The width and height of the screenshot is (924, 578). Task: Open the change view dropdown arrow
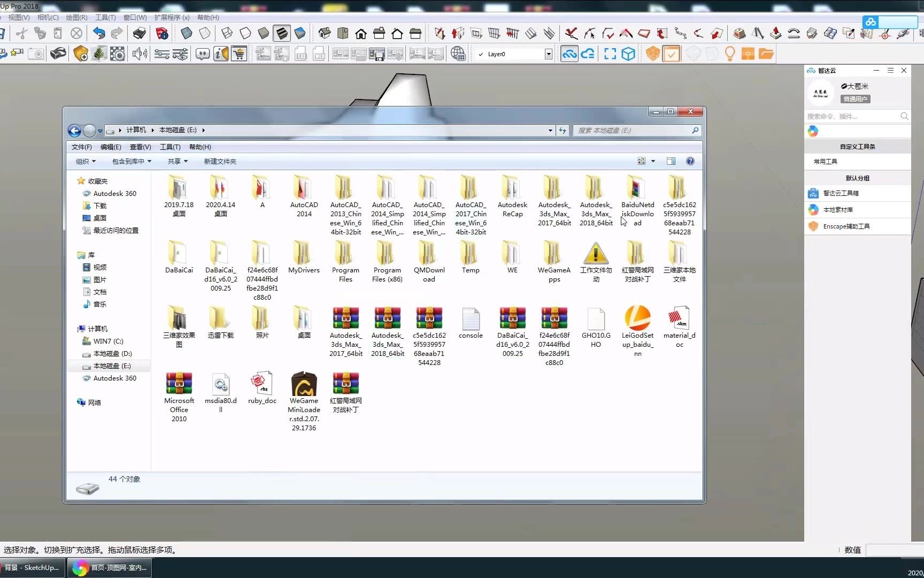coord(653,161)
